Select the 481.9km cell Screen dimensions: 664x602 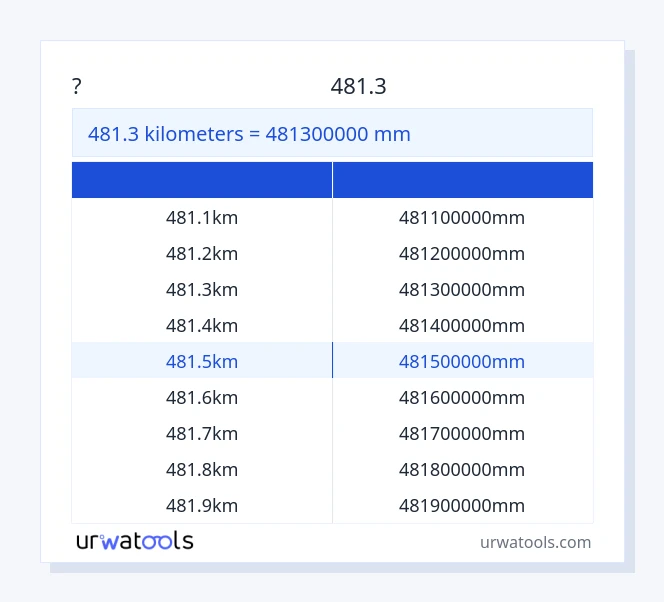pyautogui.click(x=202, y=505)
